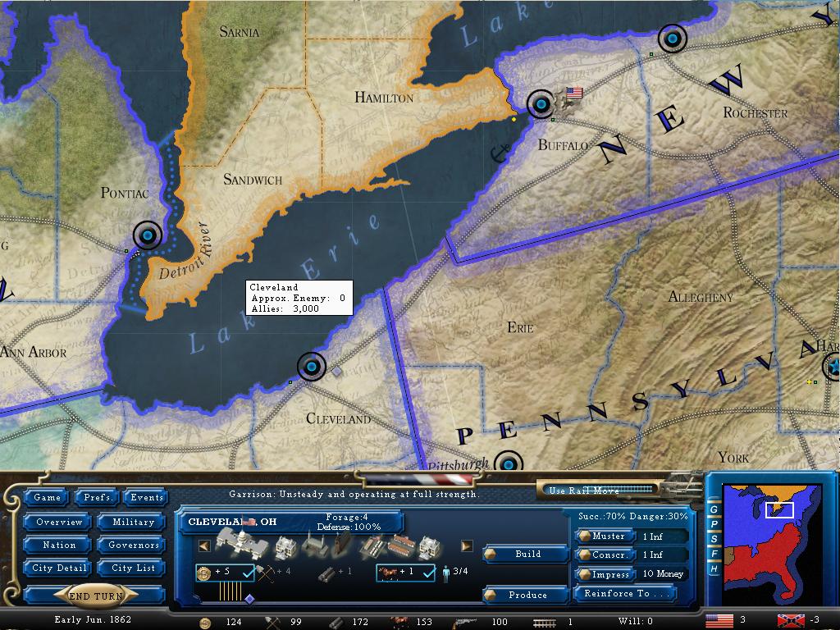
Task: Click the Will: 0 status value
Action: (x=636, y=622)
